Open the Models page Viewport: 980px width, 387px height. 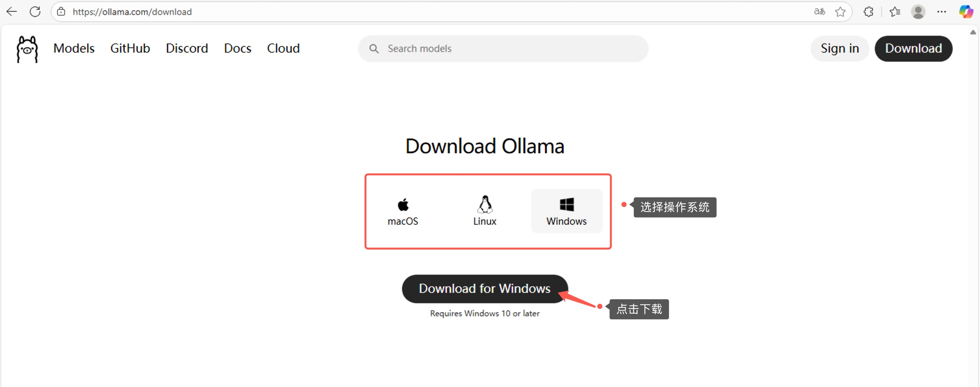coord(74,48)
